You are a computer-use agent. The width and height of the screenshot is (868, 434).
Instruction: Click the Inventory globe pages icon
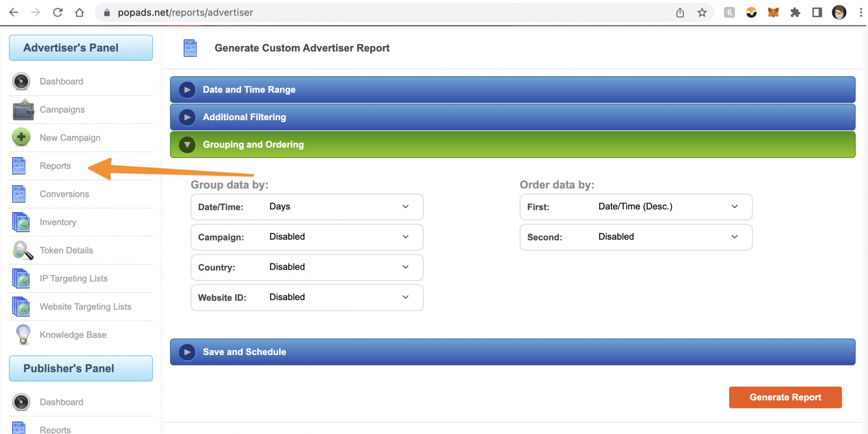tap(21, 222)
